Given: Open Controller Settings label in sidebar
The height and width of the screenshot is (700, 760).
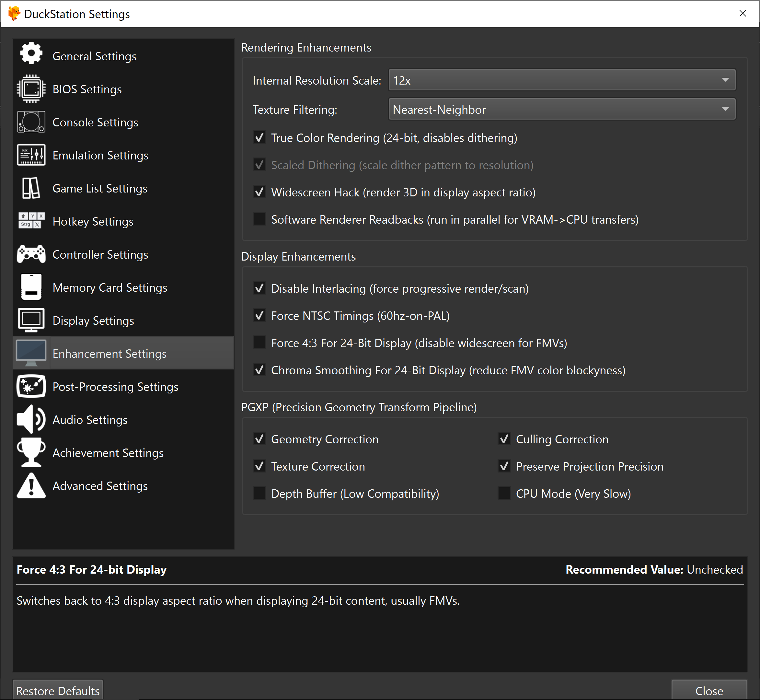Looking at the screenshot, I should [x=100, y=254].
